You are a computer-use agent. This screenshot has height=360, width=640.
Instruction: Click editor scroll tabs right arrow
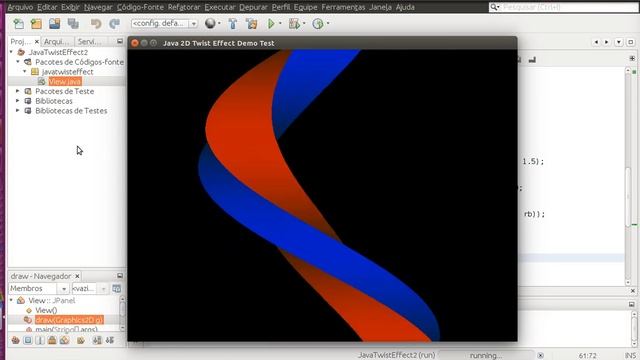click(x=607, y=42)
